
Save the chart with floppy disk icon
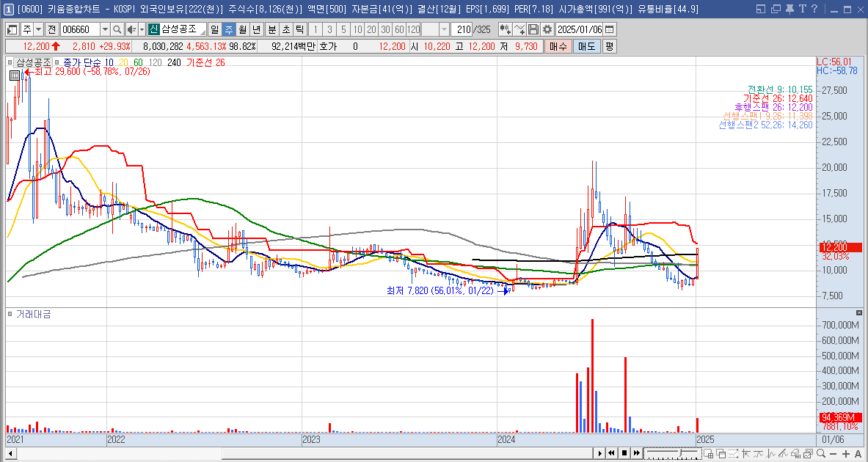pyautogui.click(x=533, y=29)
